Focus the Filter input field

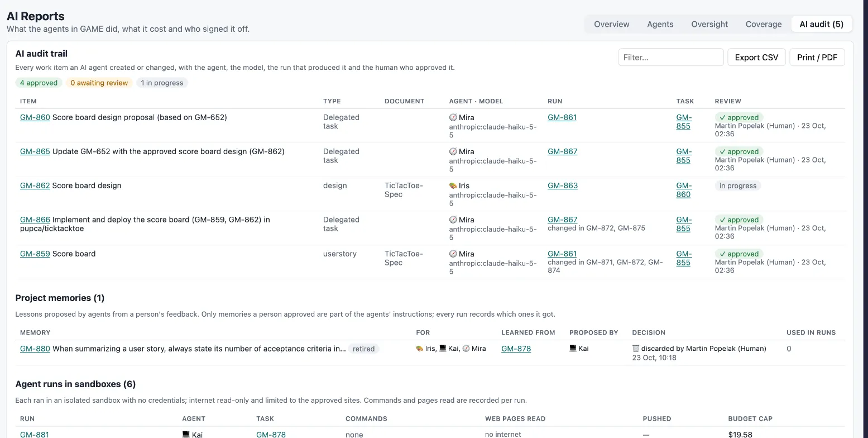pyautogui.click(x=671, y=57)
